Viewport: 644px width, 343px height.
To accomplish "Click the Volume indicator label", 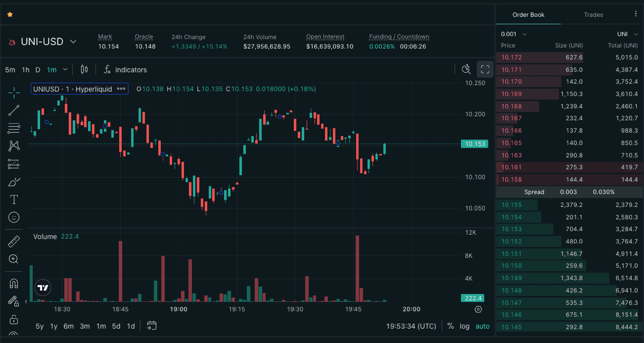I will (45, 236).
